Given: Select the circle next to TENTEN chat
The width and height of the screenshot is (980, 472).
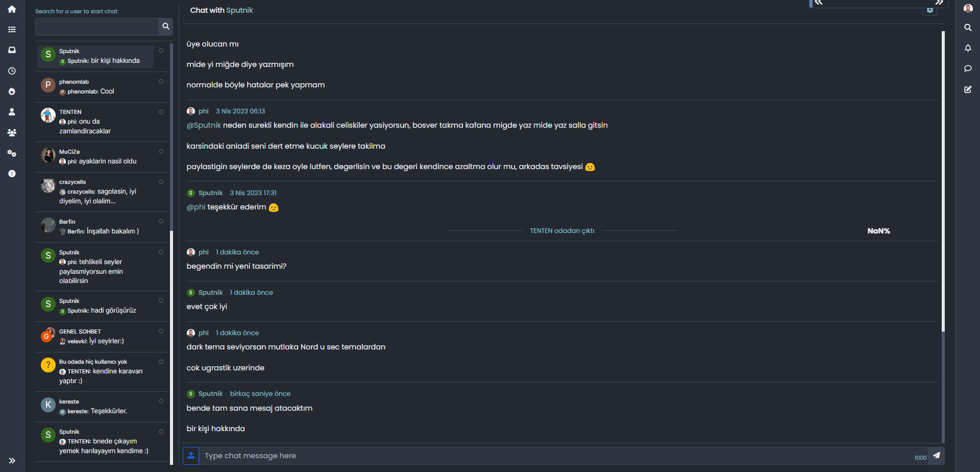Looking at the screenshot, I should 161,112.
